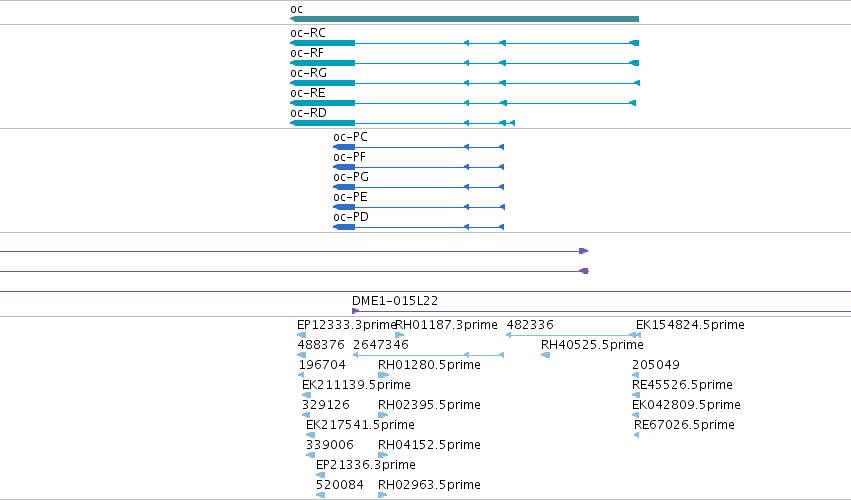Select the DME1-015L22 clone label
Screen dimensions: 851x500
[x=395, y=301]
